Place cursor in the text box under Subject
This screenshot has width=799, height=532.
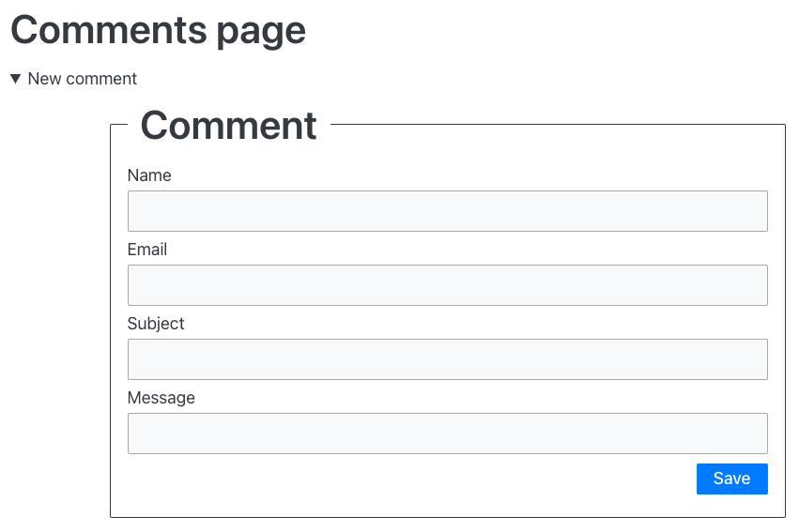coord(448,359)
